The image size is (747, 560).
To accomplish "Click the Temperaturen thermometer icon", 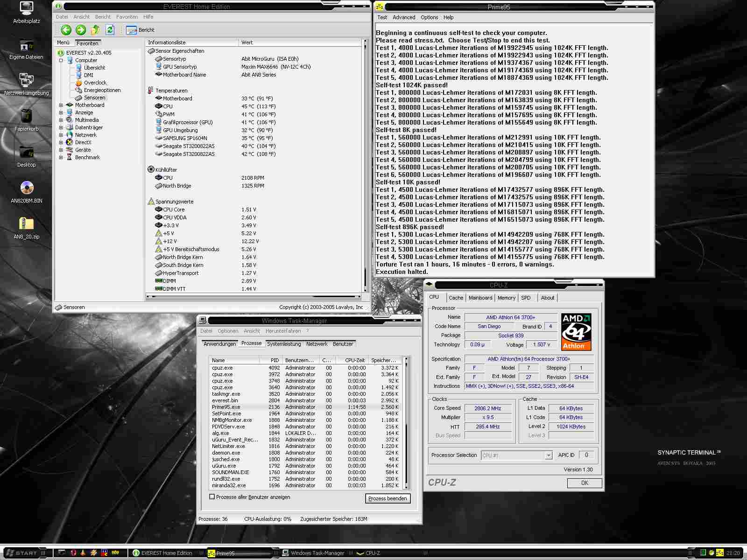I will pyautogui.click(x=150, y=91).
